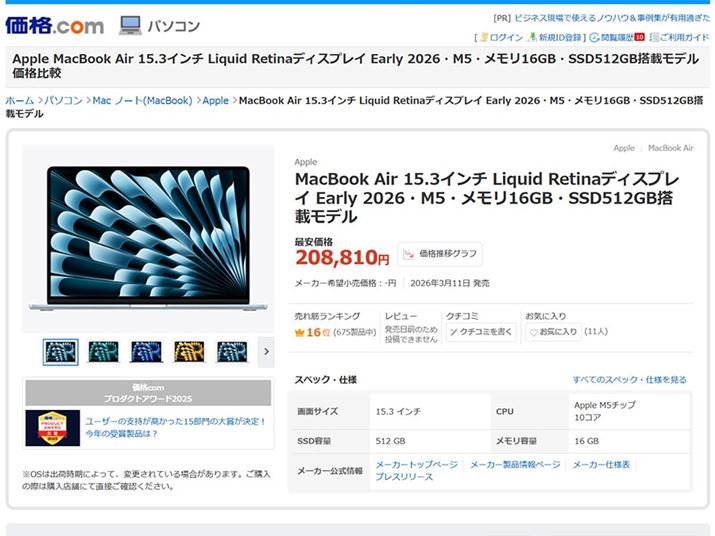Click the Product Award 2025 badge image
Screen dimensions: 715x536
pyautogui.click(x=53, y=427)
